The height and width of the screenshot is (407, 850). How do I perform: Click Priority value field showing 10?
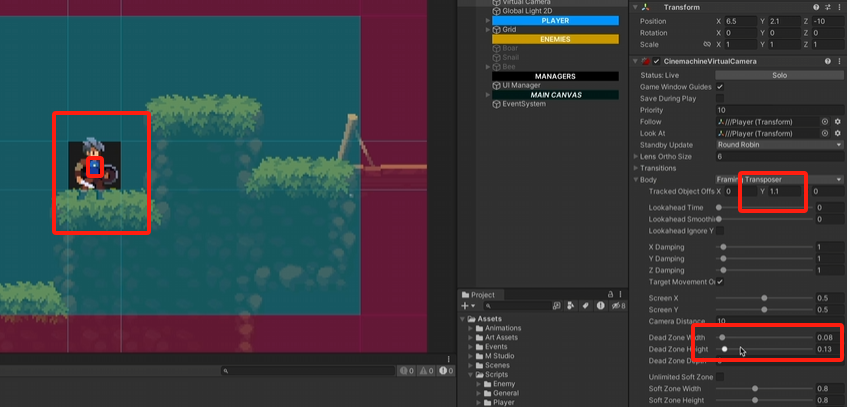click(780, 110)
